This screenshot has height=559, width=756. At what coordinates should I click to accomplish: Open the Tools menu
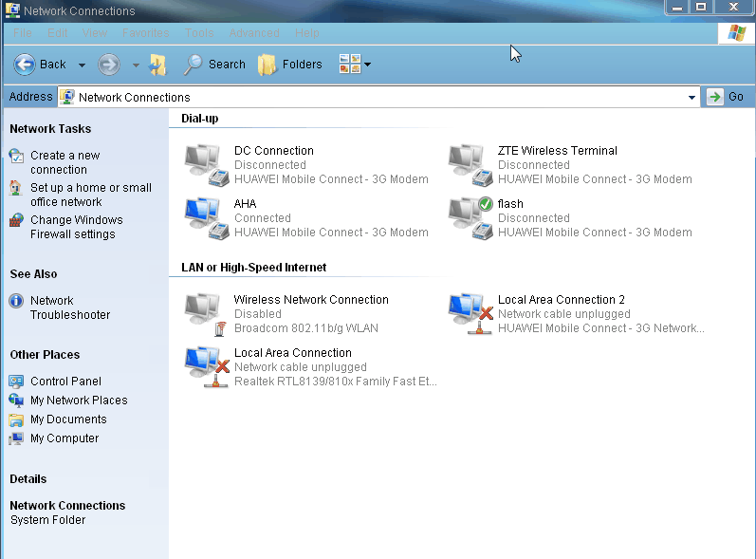click(199, 33)
